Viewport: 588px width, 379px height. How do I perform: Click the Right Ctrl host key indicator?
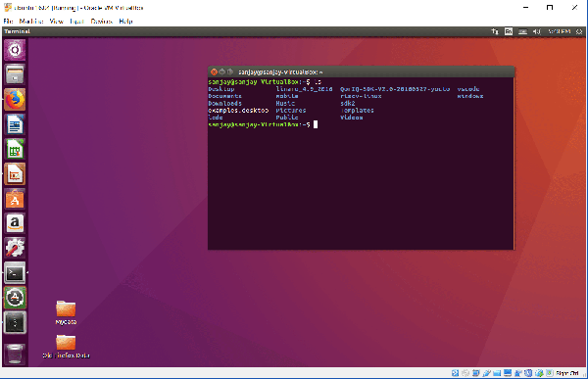tap(567, 373)
